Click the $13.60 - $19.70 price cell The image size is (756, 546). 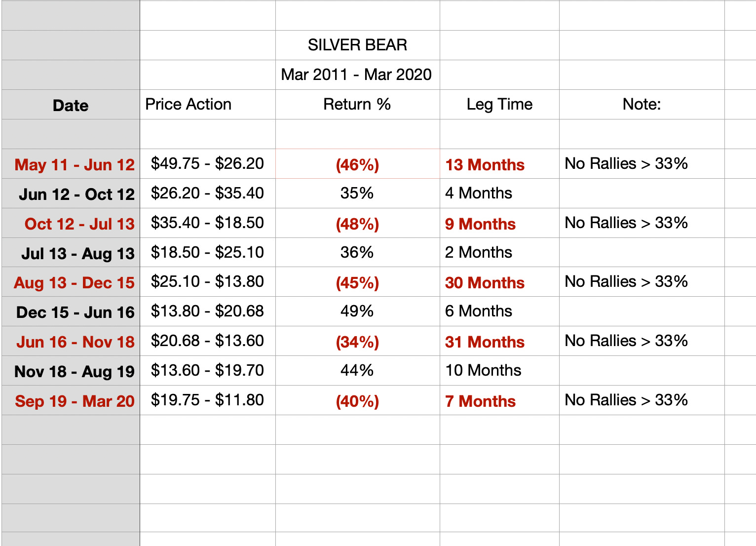tap(208, 371)
